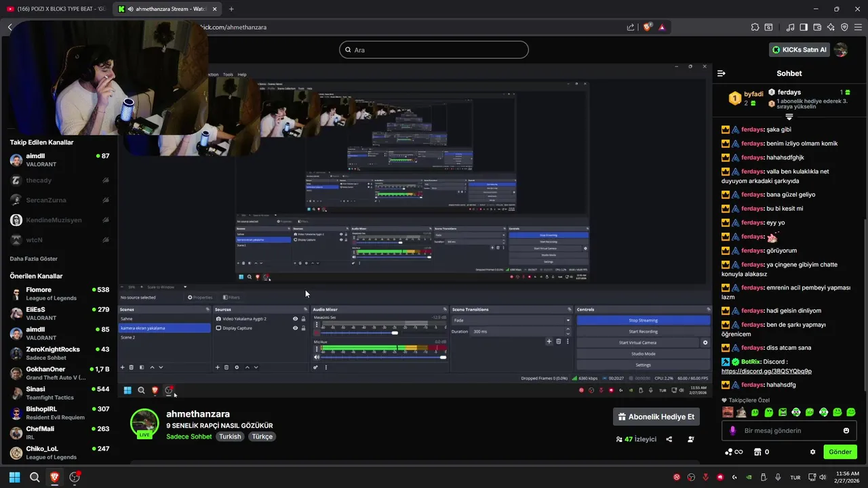Viewport: 868px width, 488px height.
Task: Toggle visibility of Video Yakalama Aygıtı 2 source
Action: (x=295, y=319)
